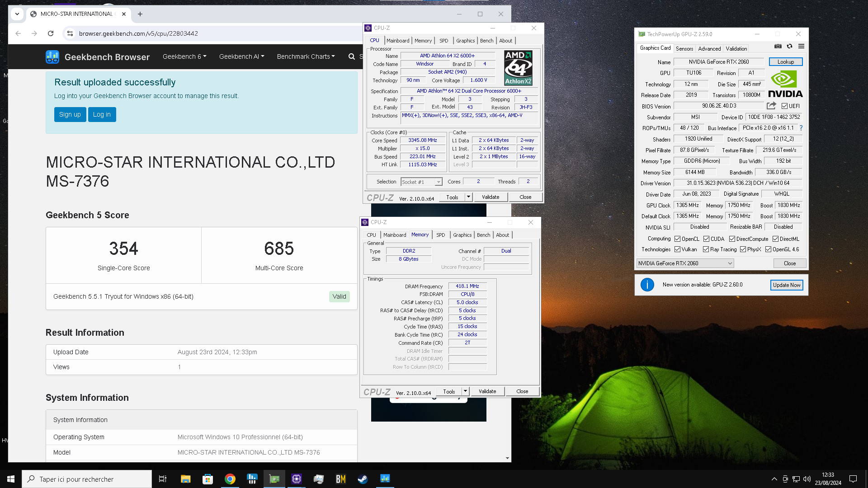Click the search magnifier in Geekbench navbar
This screenshot has height=488, width=868.
(x=351, y=56)
